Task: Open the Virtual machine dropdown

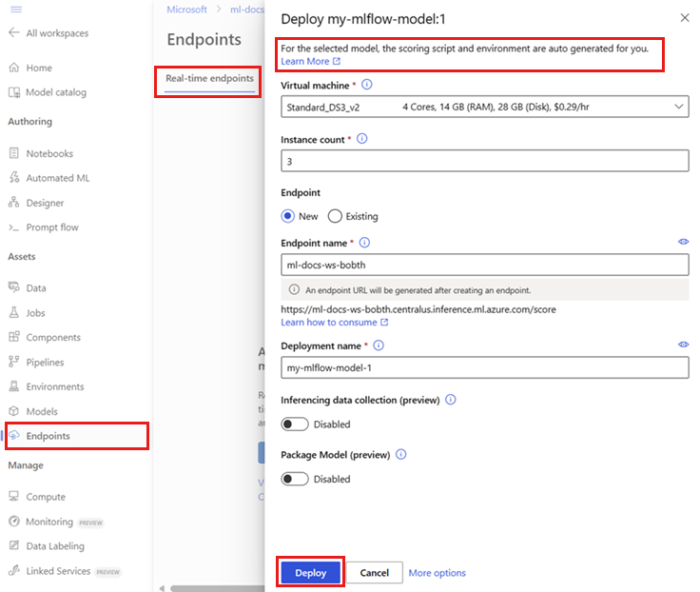Action: 485,107
